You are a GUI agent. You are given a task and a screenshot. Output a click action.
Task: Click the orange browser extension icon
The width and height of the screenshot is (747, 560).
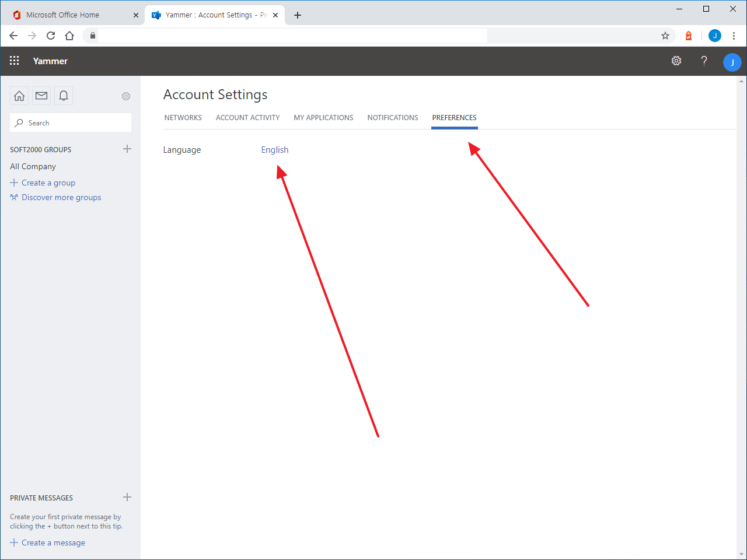point(689,36)
